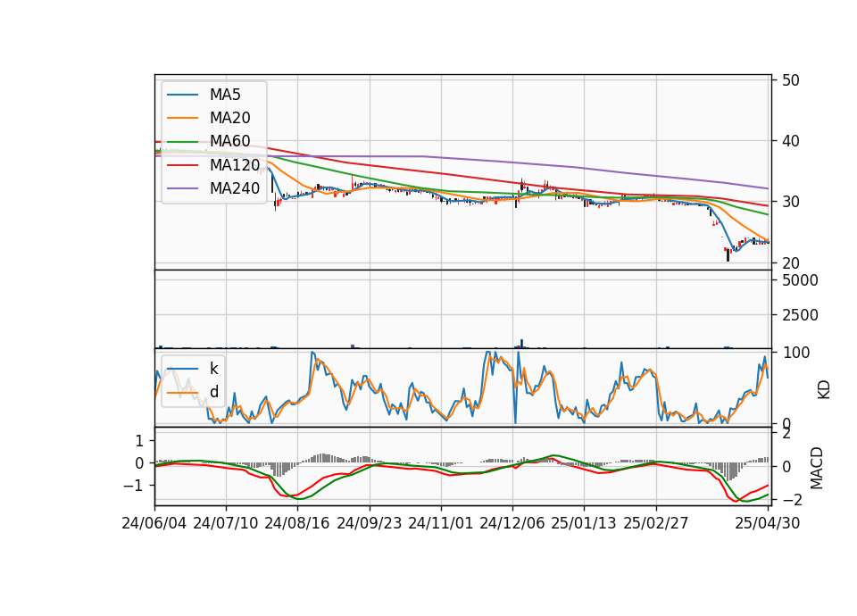Image resolution: width=857 pixels, height=616 pixels.
Task: Click the 24/06/04 date label
Action: [x=154, y=523]
